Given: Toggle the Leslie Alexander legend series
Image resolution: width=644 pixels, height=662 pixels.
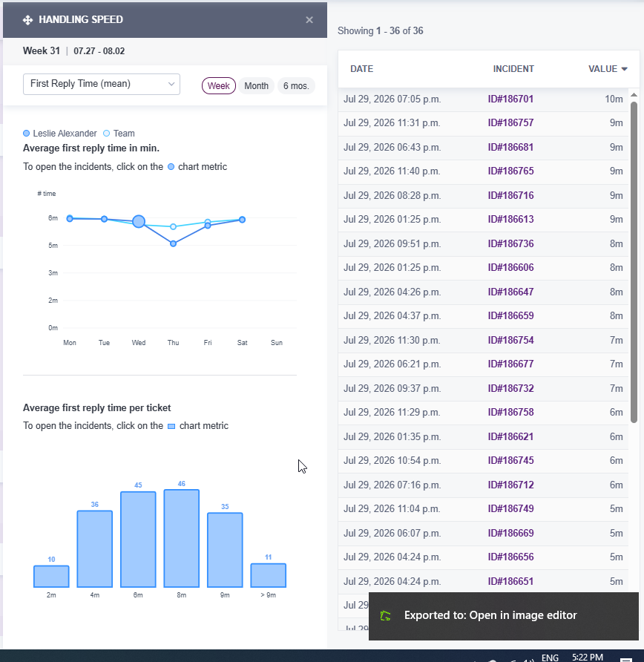Looking at the screenshot, I should pyautogui.click(x=60, y=134).
